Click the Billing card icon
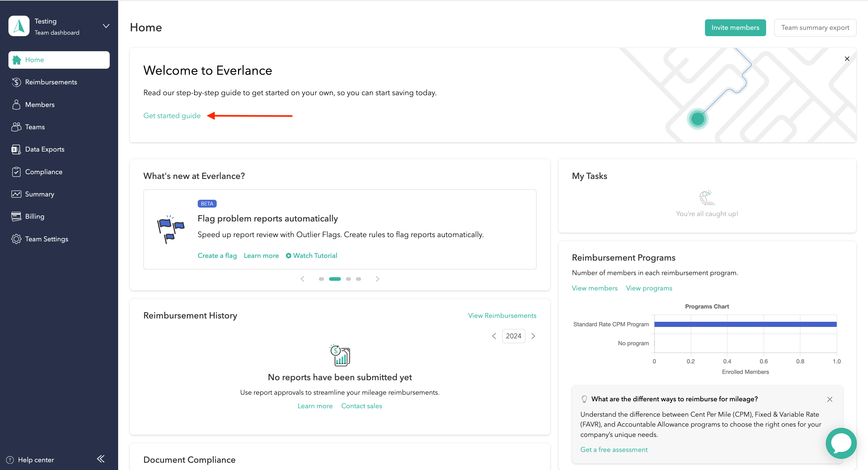 click(x=16, y=217)
